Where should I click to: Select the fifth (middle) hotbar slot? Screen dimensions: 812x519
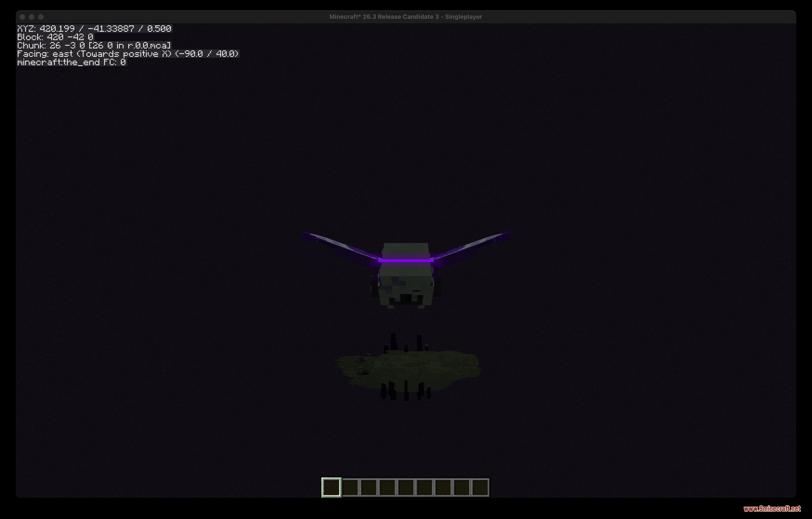pos(406,487)
